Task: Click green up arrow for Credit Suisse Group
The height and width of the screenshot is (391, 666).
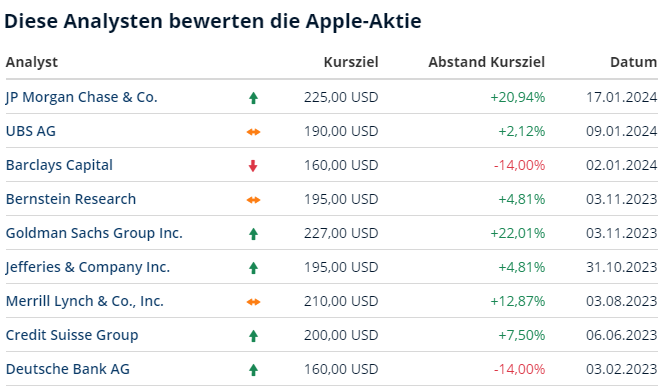Action: (x=253, y=336)
